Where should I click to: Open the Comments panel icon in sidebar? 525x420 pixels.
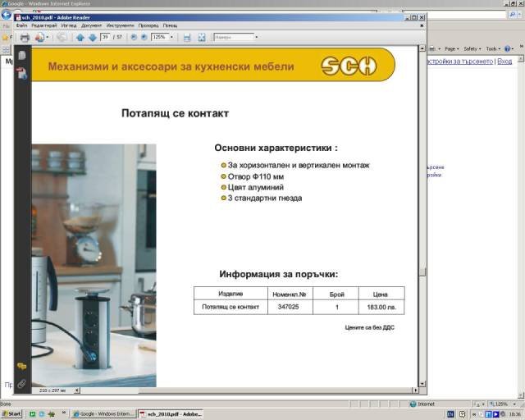coord(22,365)
